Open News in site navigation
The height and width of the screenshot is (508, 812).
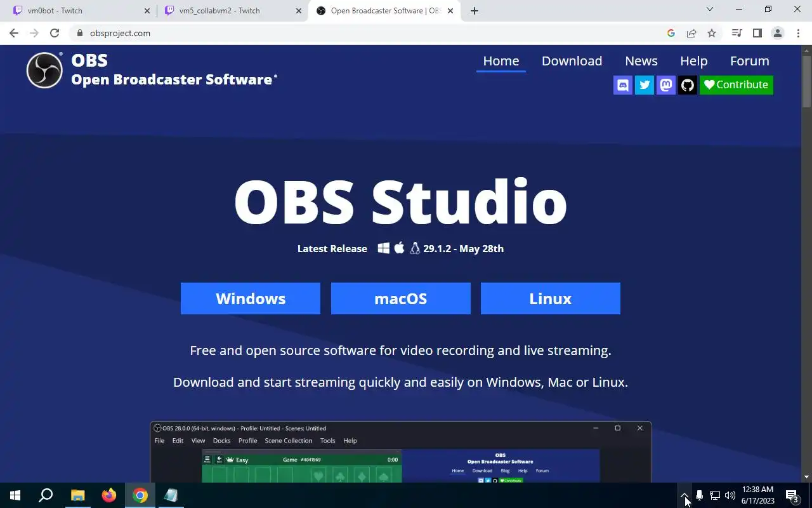coord(641,61)
